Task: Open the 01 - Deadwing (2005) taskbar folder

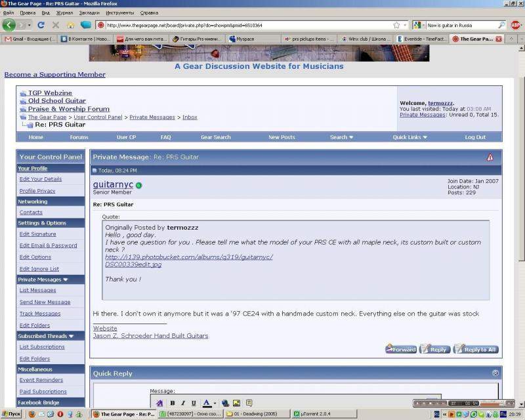Action: click(x=257, y=414)
